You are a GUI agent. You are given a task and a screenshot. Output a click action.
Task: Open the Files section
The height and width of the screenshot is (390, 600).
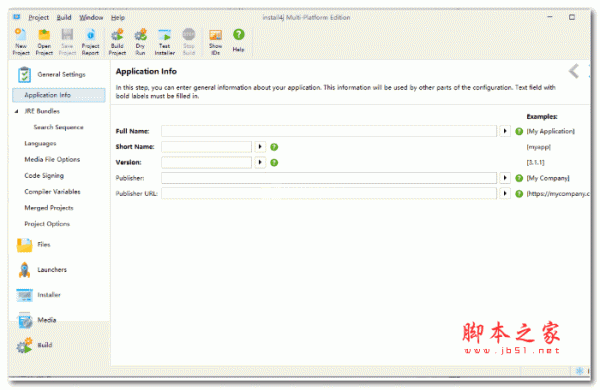coord(34,245)
